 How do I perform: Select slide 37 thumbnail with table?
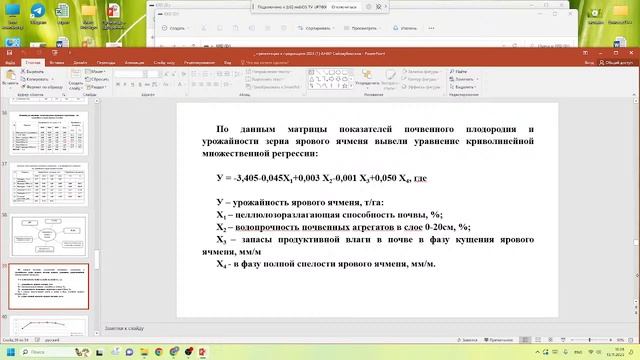pos(49,184)
